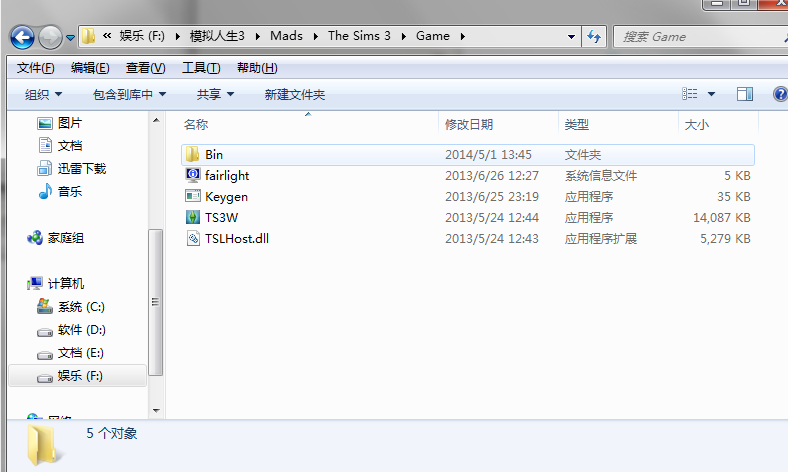The width and height of the screenshot is (788, 472).
Task: Open the 文件(F) menu
Action: pos(35,68)
